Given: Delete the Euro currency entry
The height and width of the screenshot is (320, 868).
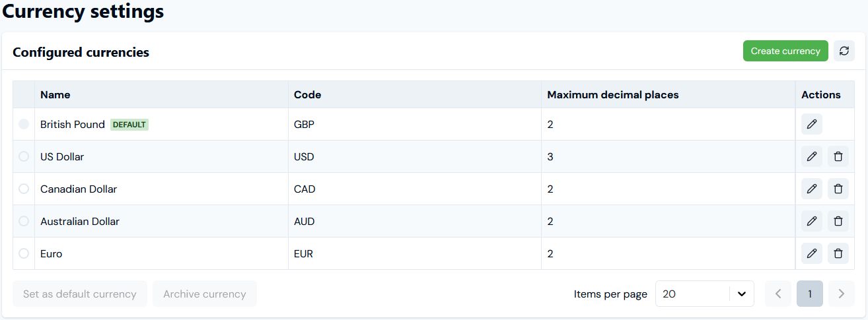Looking at the screenshot, I should point(838,253).
